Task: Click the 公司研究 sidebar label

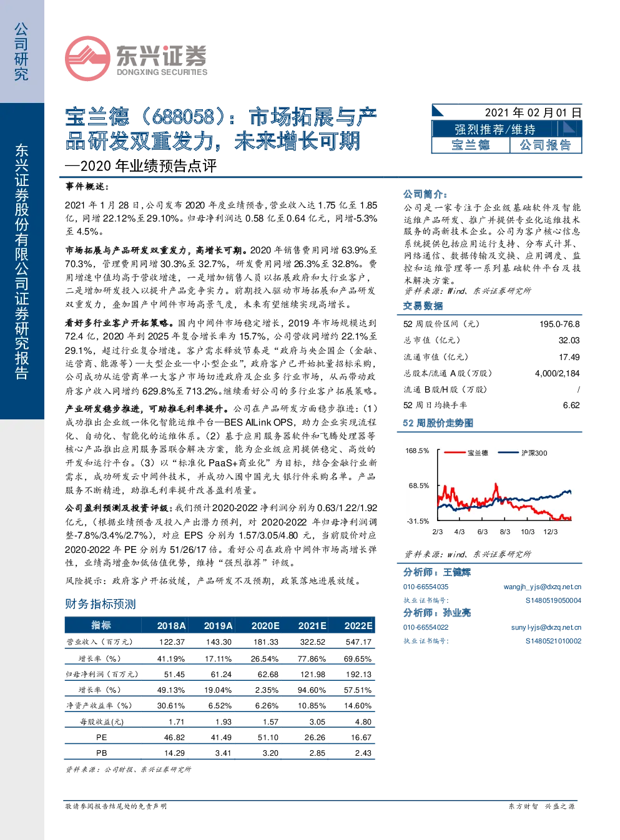Action: point(22,52)
